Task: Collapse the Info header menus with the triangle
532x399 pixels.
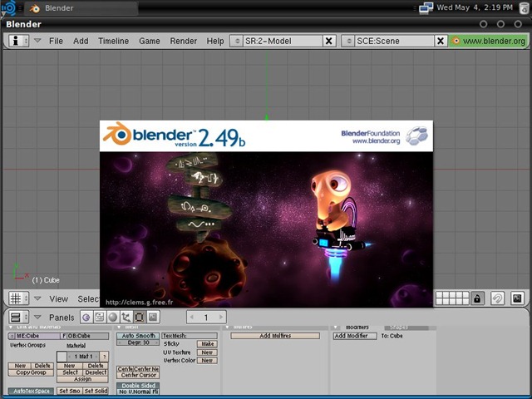Action: coord(37,41)
